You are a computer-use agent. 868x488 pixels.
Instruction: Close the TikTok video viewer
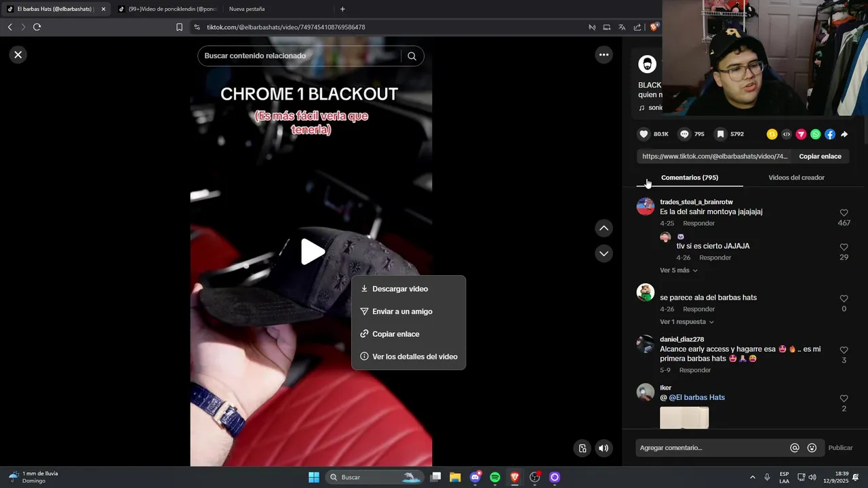click(18, 55)
